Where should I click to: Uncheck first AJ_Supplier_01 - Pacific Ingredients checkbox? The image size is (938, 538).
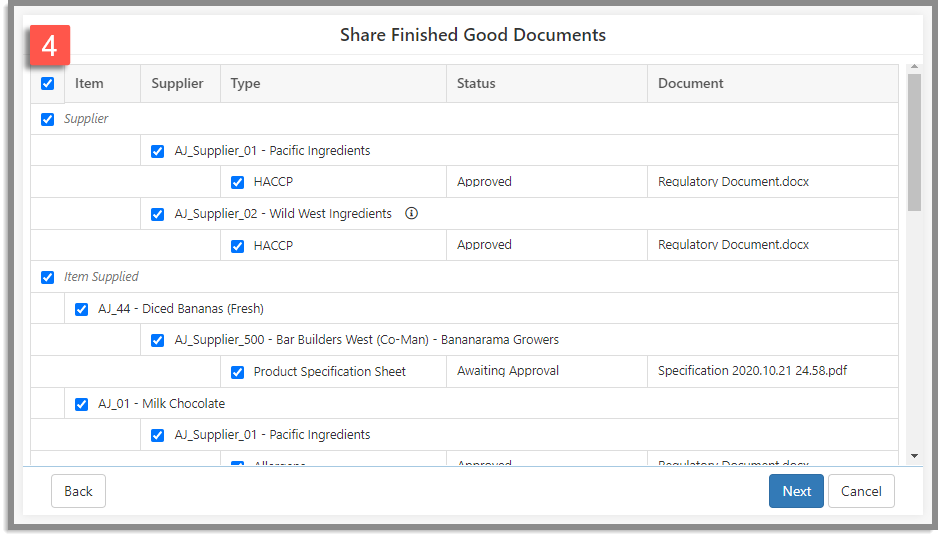point(157,151)
